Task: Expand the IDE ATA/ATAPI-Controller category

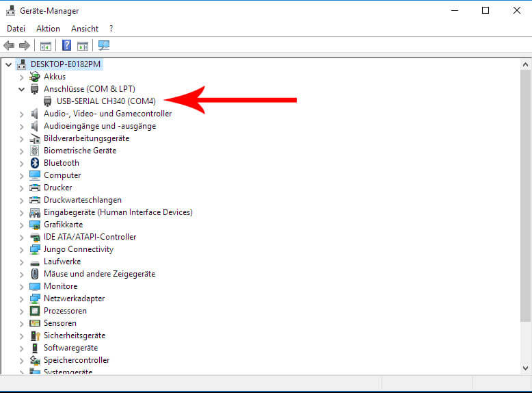Action: tap(21, 238)
